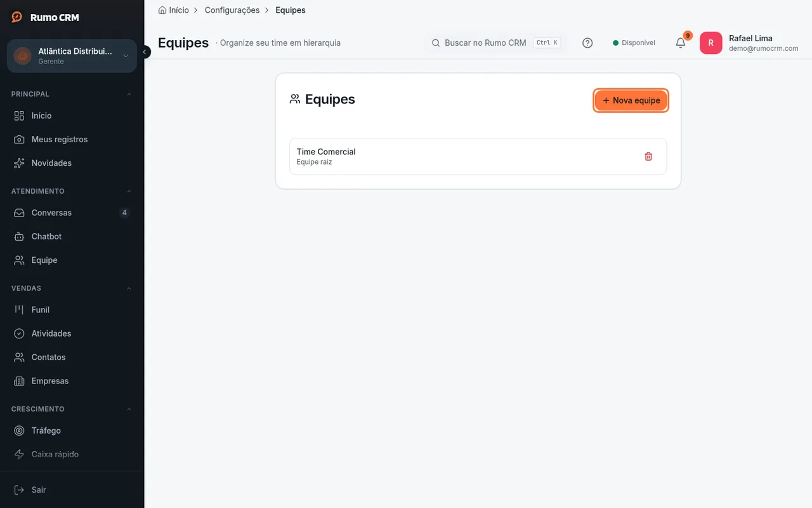The height and width of the screenshot is (508, 812).
Task: Collapse the sidebar with the arrow button
Action: coord(145,52)
